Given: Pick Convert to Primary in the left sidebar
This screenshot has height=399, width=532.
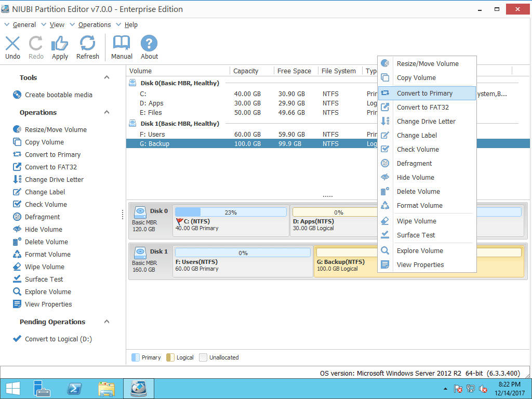Looking at the screenshot, I should tap(47, 155).
